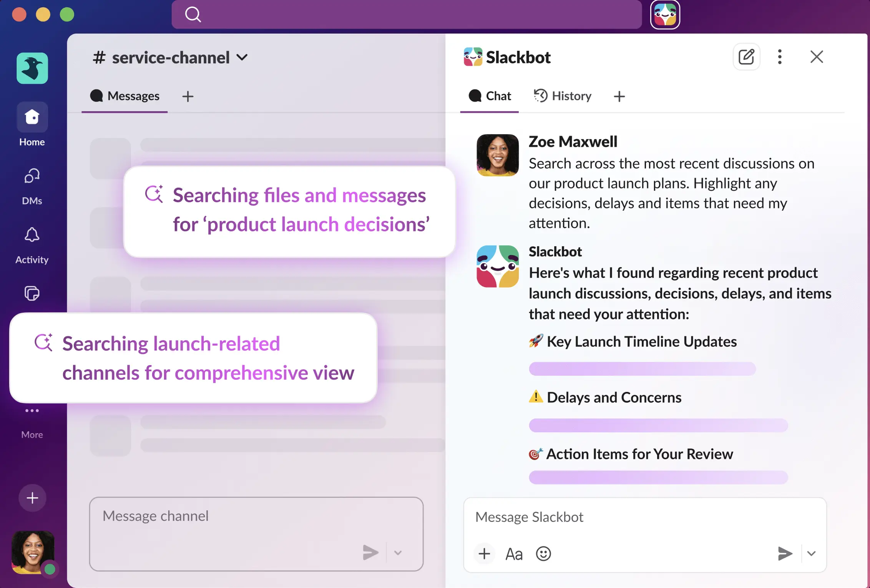This screenshot has width=870, height=588.
Task: Open the emoji picker in Slackbot composer
Action: pyautogui.click(x=543, y=554)
